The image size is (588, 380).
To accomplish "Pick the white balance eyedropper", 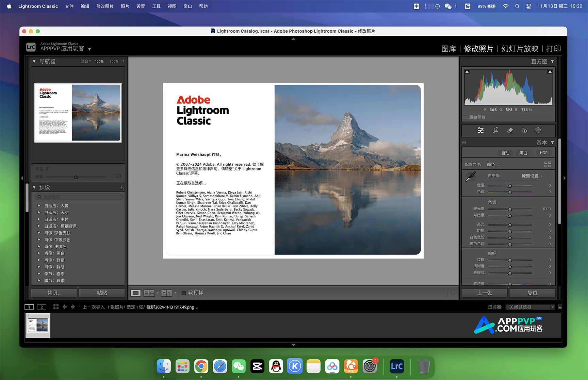I will [470, 177].
